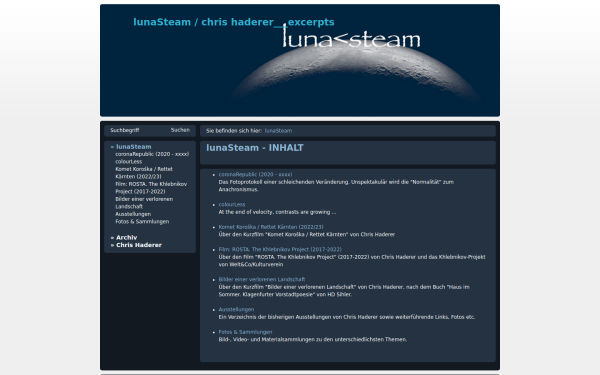Viewport: 600px width, 375px height.
Task: Open Bilder einer verlorenen Landschaft sidebar item
Action: (x=144, y=203)
